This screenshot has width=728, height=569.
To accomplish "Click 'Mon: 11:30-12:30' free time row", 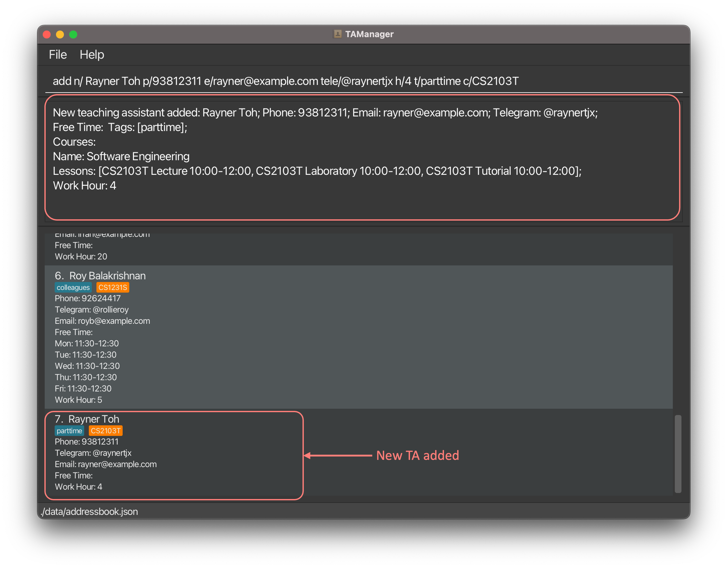I will click(87, 343).
